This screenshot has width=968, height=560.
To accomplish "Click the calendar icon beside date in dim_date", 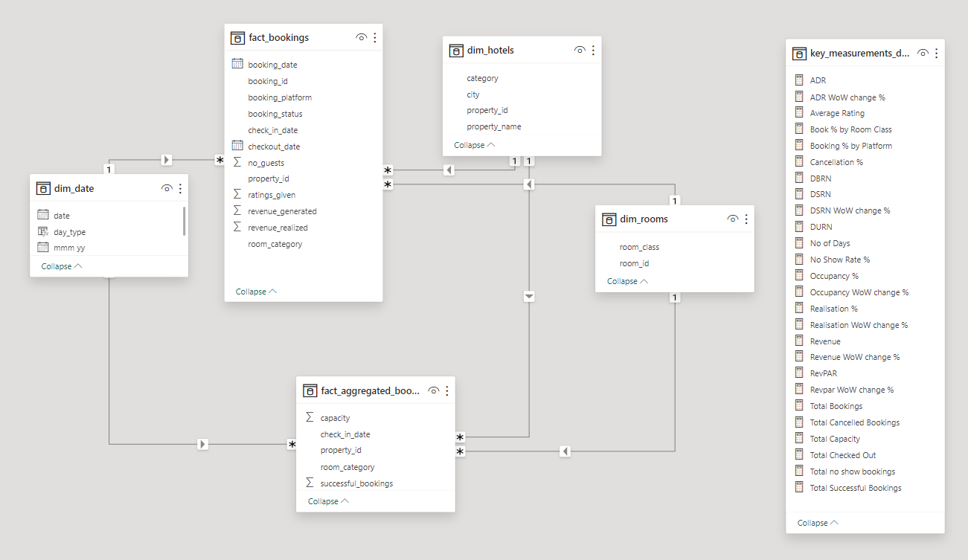I will 43,215.
